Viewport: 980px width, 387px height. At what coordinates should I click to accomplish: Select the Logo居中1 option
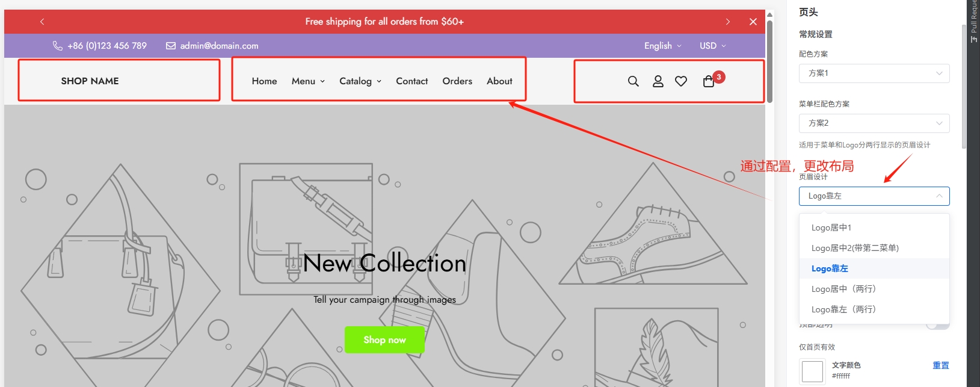[831, 228]
